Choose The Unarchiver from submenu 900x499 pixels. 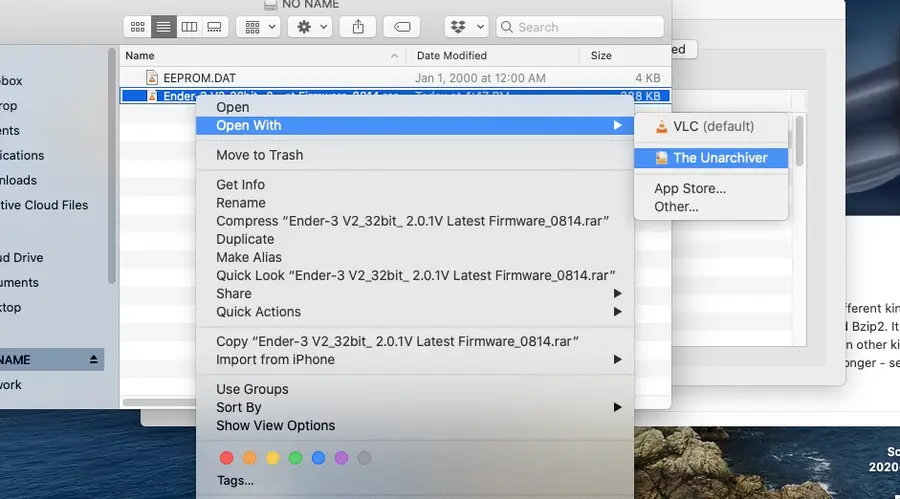719,158
